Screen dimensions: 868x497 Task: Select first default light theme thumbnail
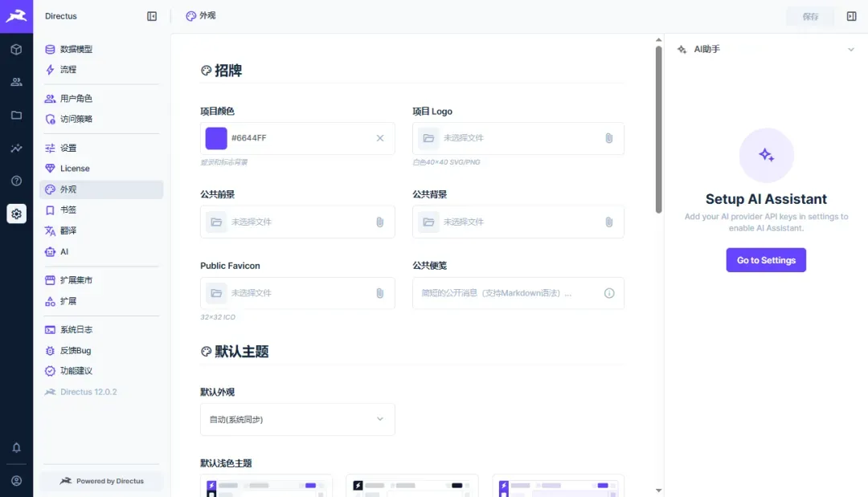(266, 486)
